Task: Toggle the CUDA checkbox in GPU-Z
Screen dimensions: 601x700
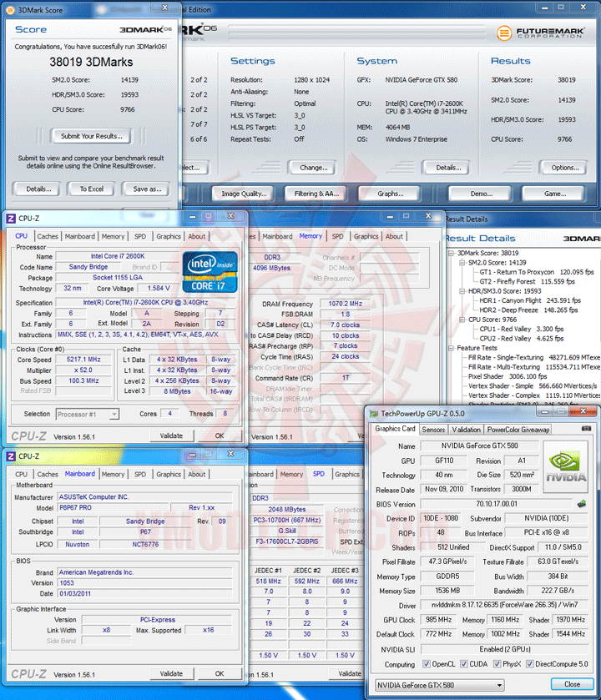Action: [x=464, y=664]
